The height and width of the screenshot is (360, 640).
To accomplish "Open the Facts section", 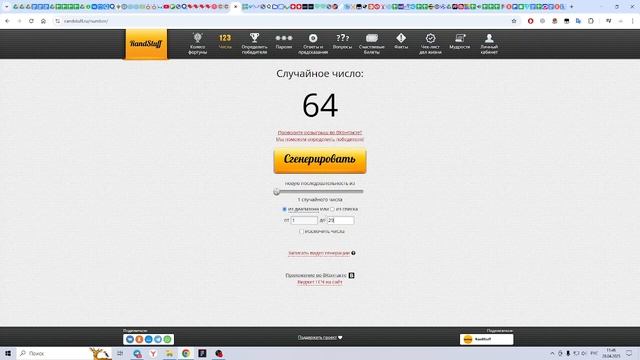I will 401,42.
